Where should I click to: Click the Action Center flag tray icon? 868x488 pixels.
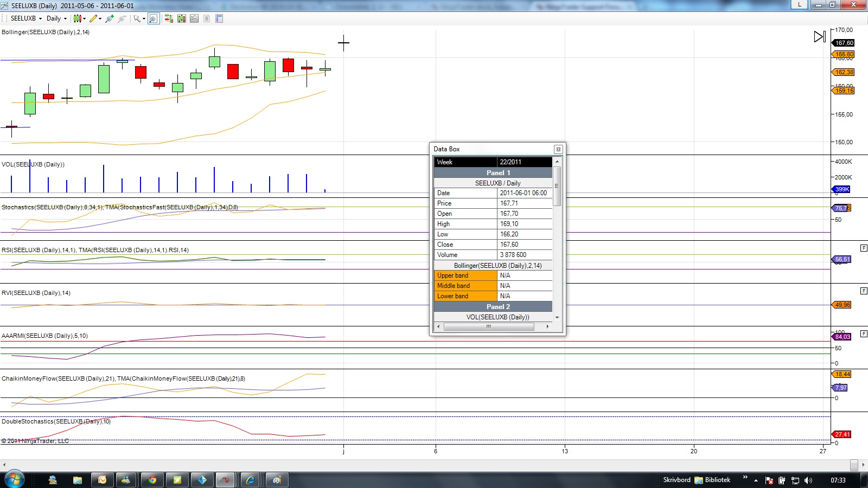[769, 480]
